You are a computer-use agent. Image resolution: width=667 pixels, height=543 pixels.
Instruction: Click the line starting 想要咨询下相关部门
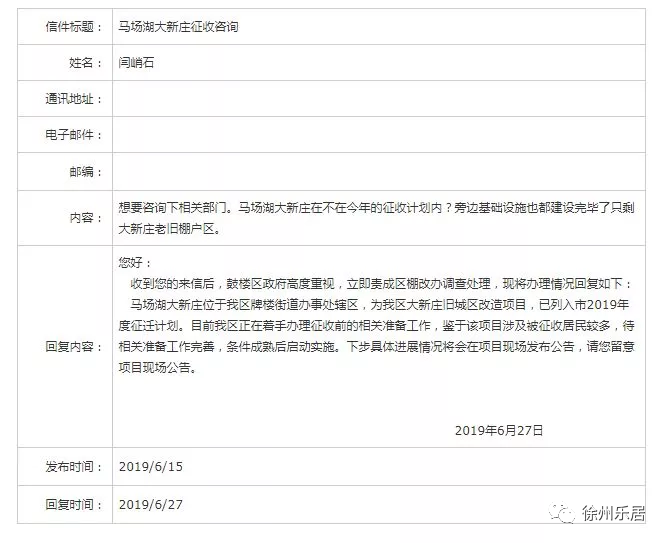coord(376,208)
